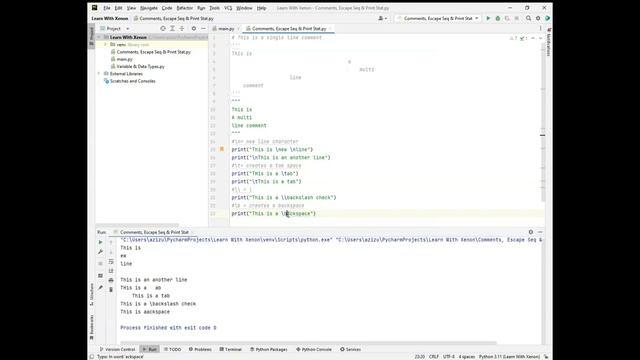Open run configuration wrench in Run panel
This screenshot has width=640, height=360.
click(x=100, y=252)
